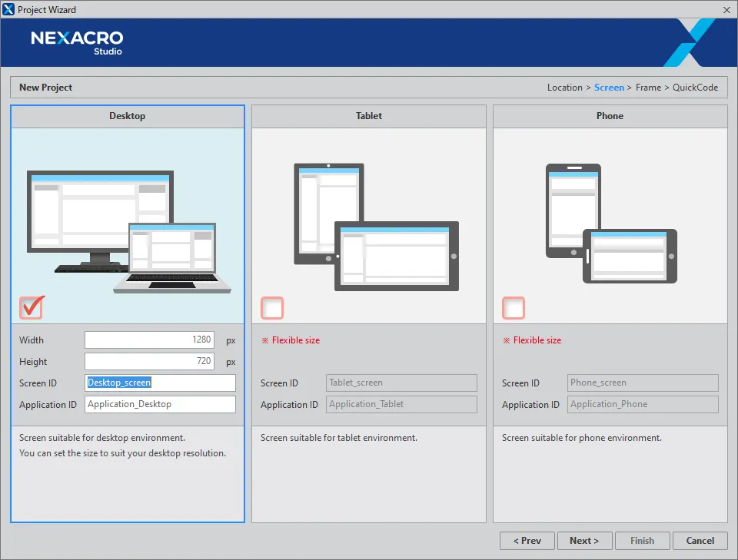Click the Nexacro Studio logo in banner
This screenshot has height=560, width=738.
point(77,41)
